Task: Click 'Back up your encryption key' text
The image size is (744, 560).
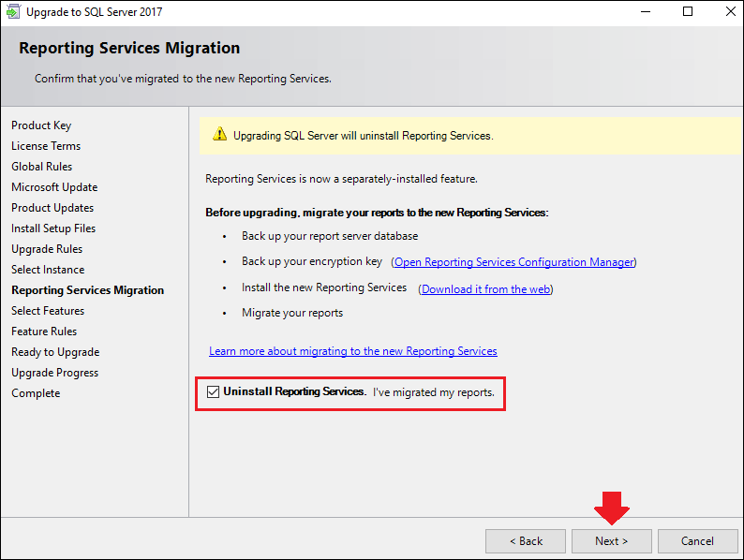Action: tap(312, 261)
